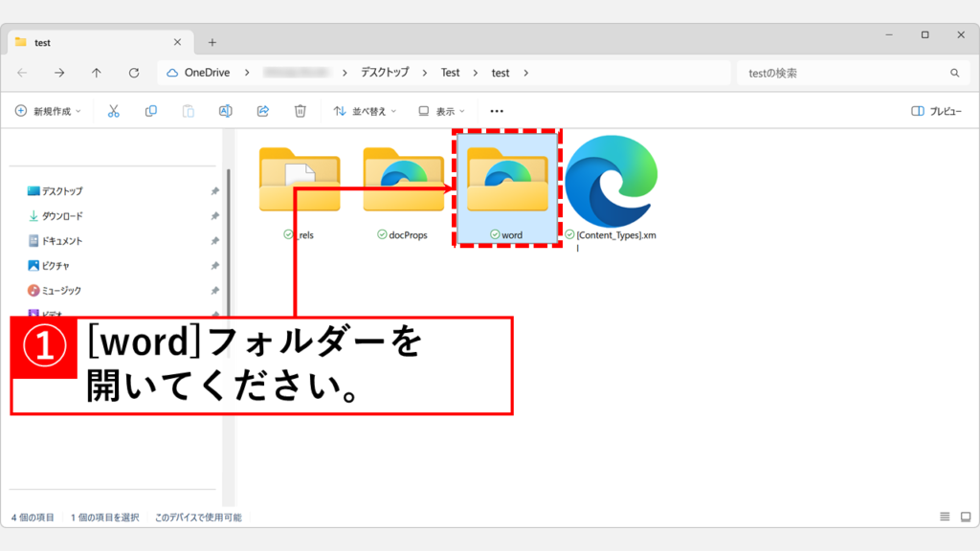Unpin ドキュメント using its pin icon
Image resolution: width=980 pixels, height=551 pixels.
[x=214, y=241]
